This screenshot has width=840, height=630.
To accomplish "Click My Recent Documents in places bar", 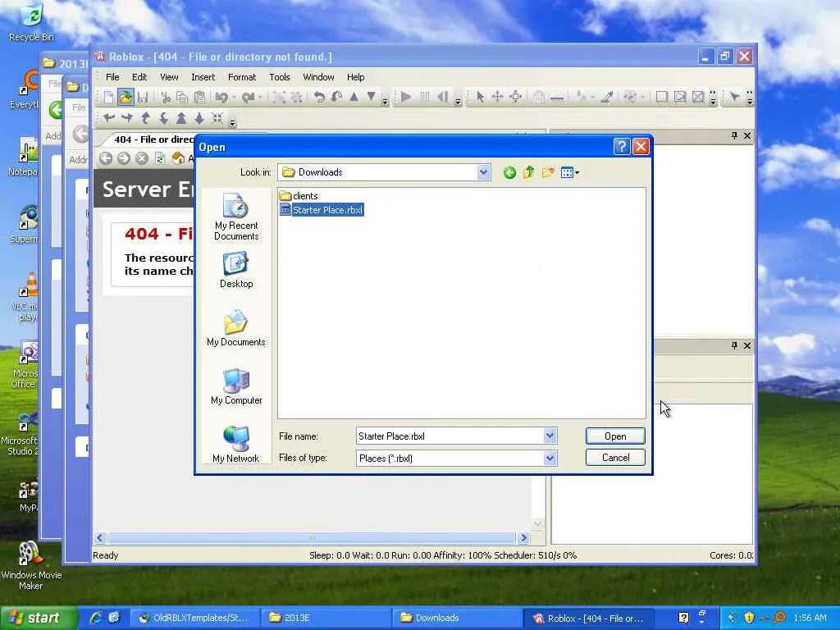I will pyautogui.click(x=236, y=217).
